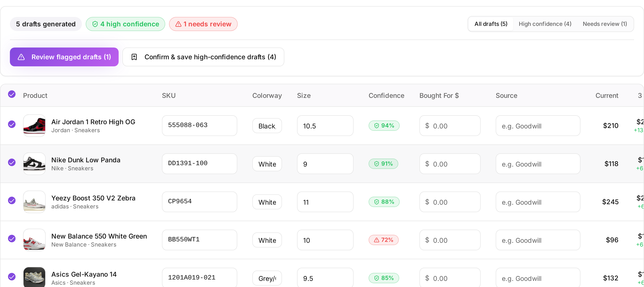
Task: Edit the size field showing 9.5
Action: (x=325, y=278)
